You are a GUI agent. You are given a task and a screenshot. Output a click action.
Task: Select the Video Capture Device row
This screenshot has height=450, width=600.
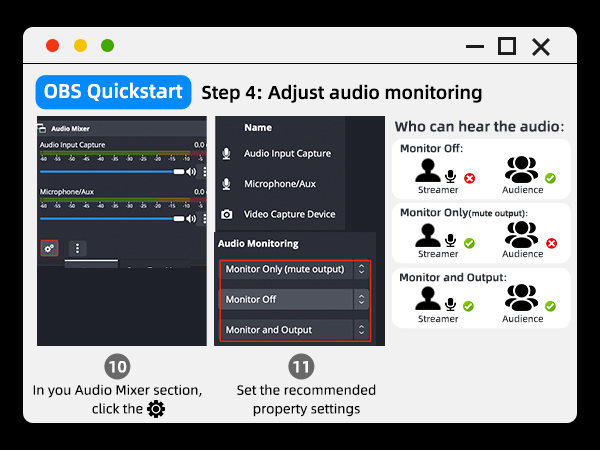point(290,214)
